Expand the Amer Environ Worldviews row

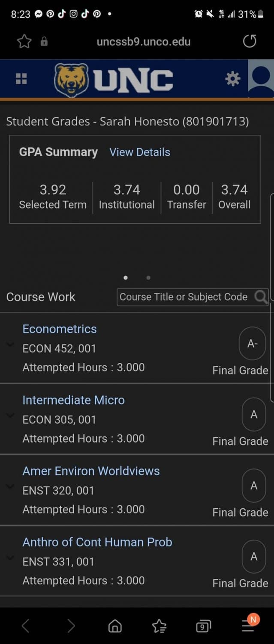pos(10,486)
